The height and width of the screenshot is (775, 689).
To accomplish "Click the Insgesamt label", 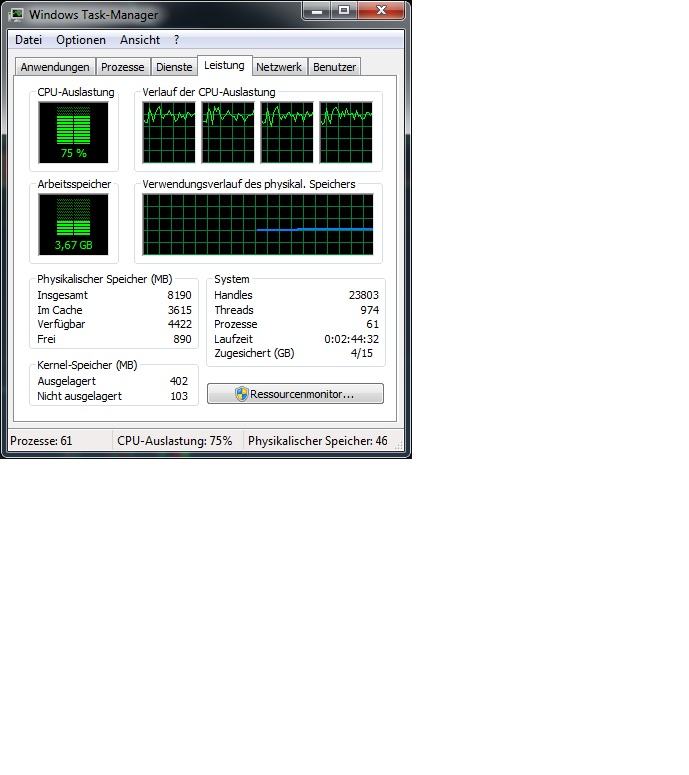I will 62,295.
